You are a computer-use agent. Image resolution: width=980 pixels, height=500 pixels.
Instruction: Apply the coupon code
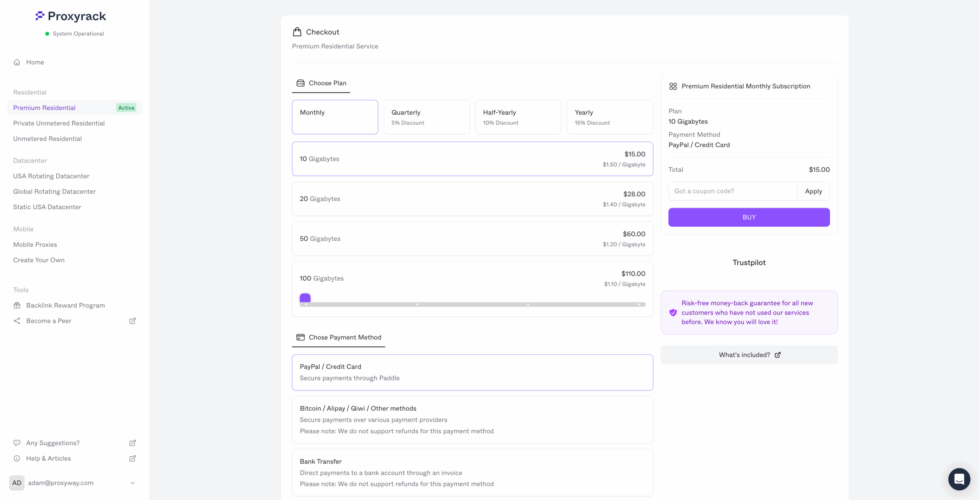coord(813,191)
